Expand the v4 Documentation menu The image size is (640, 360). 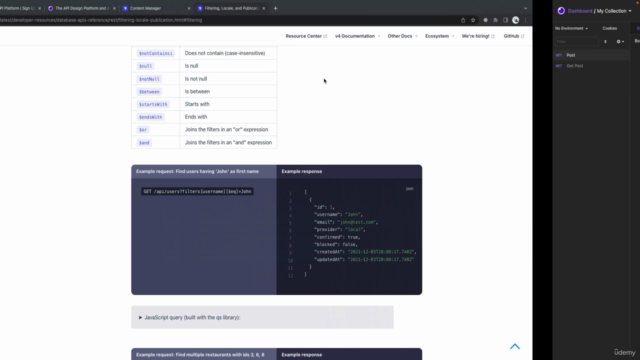coord(358,36)
